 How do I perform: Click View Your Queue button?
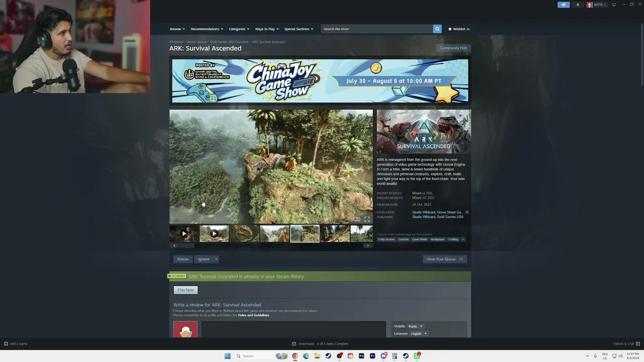click(445, 259)
